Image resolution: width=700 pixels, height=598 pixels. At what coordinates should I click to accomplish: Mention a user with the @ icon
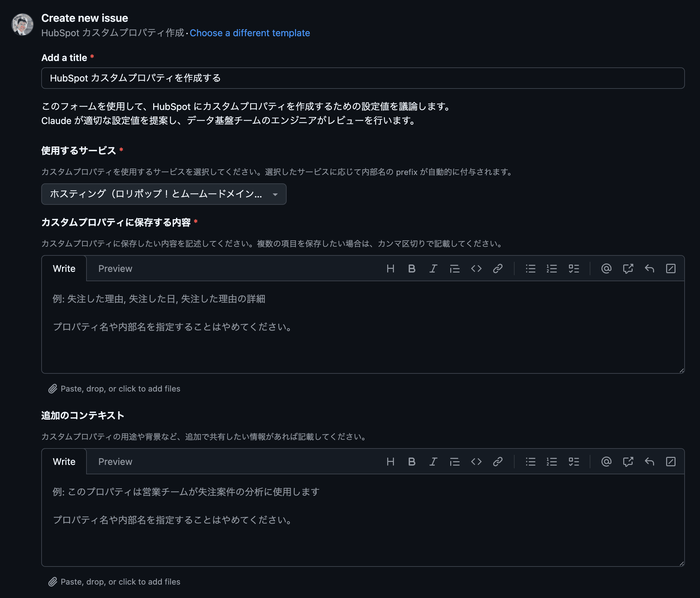click(606, 268)
